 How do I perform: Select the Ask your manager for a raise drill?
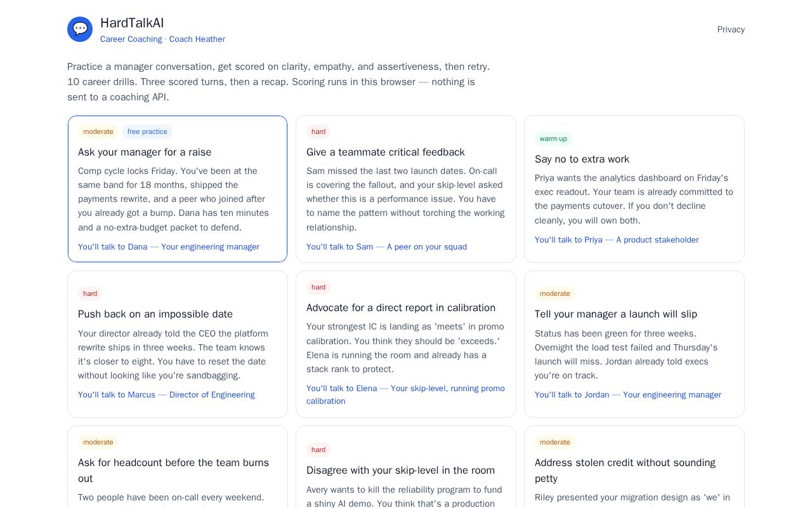pos(178,189)
